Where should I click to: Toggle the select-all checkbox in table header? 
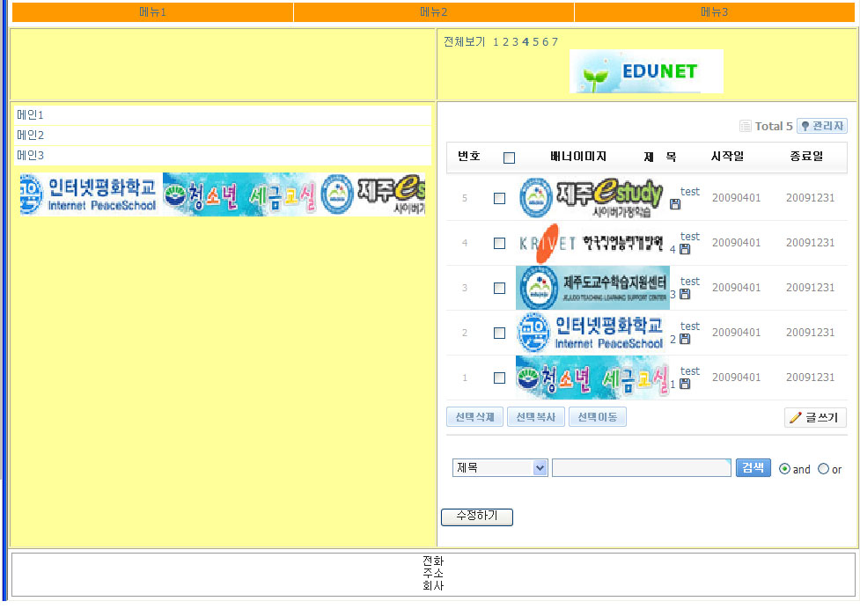pos(509,158)
